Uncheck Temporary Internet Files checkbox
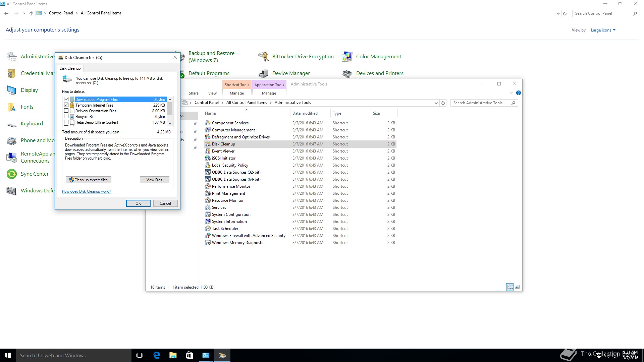Viewport: 644px width, 362px height. point(66,105)
